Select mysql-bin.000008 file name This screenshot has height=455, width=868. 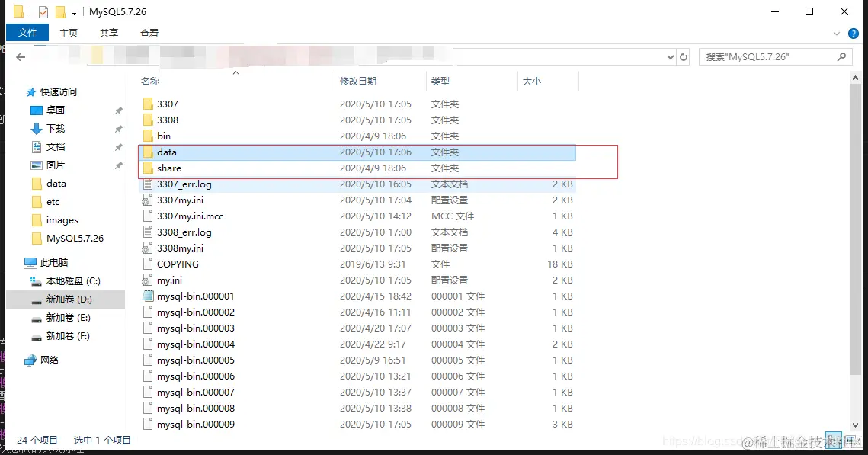(195, 409)
